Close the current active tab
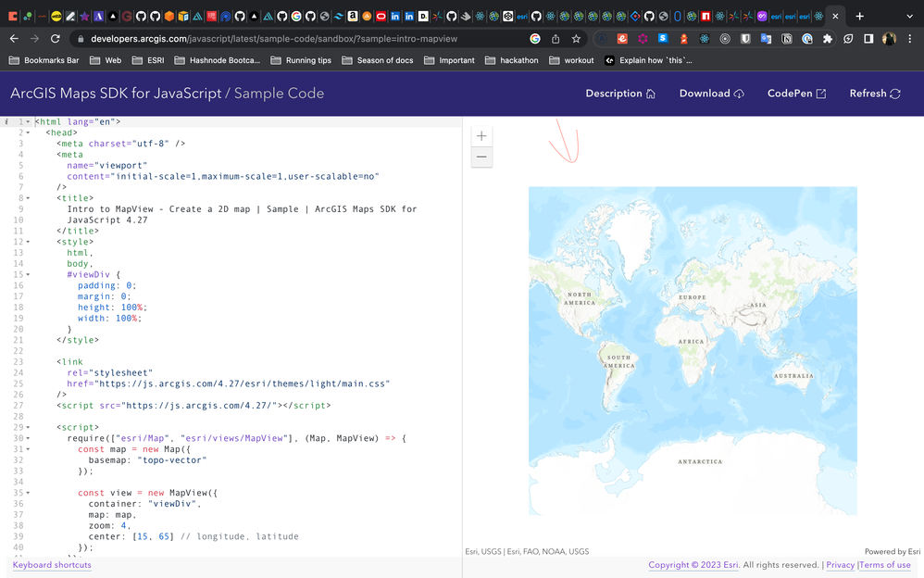Image resolution: width=924 pixels, height=578 pixels. (835, 17)
